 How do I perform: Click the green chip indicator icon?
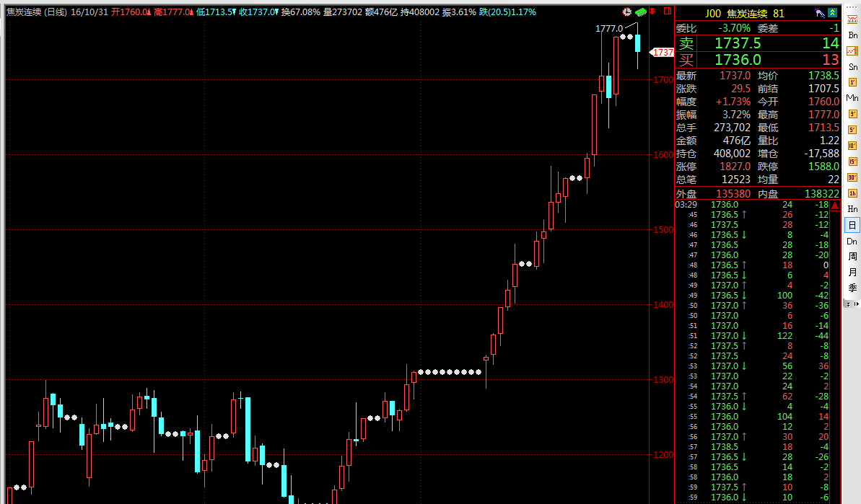click(641, 12)
